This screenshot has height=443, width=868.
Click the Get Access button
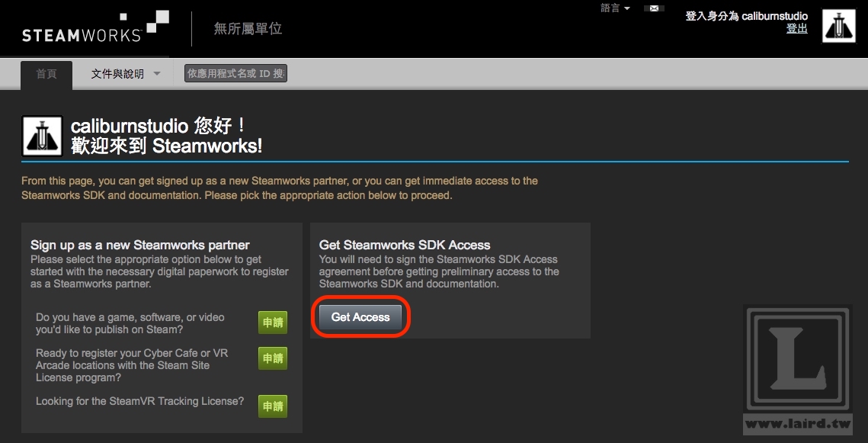tap(360, 317)
